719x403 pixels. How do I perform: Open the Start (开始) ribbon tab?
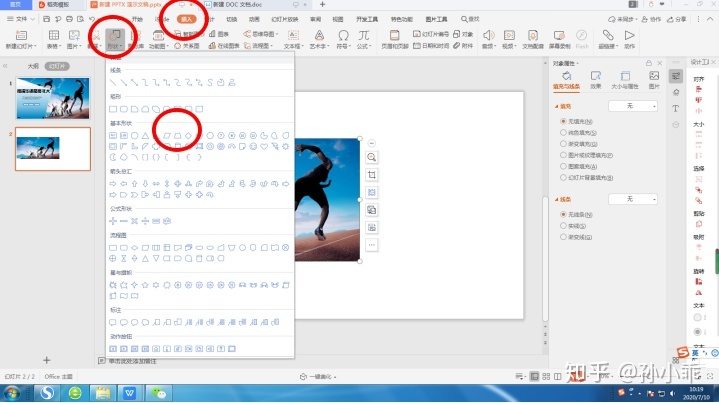(x=137, y=19)
